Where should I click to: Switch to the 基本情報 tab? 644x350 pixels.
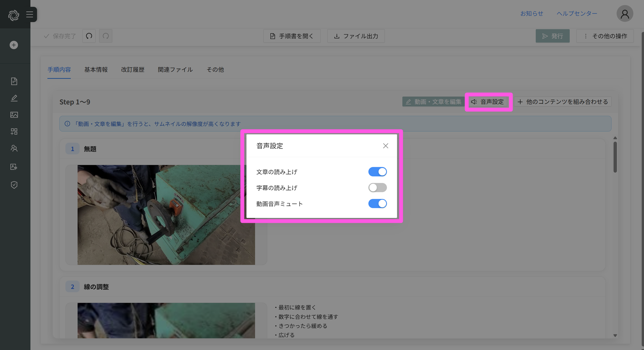point(96,70)
